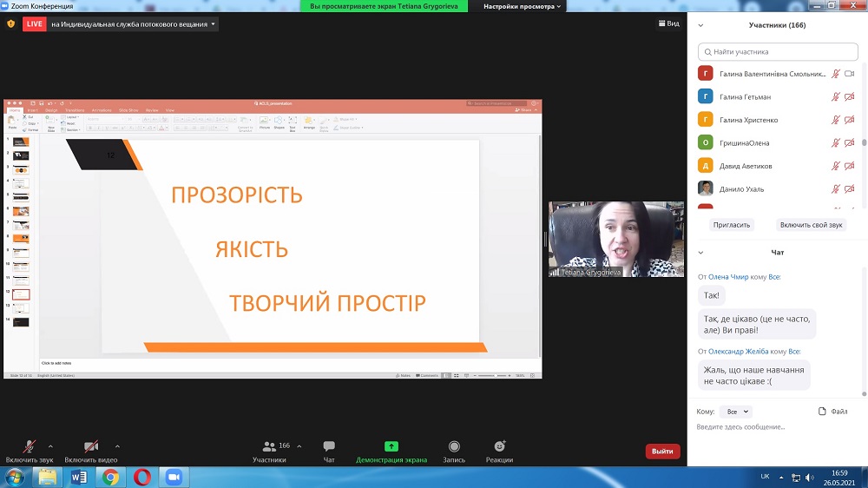Click the green Демонстрация экрана share icon

point(391,446)
